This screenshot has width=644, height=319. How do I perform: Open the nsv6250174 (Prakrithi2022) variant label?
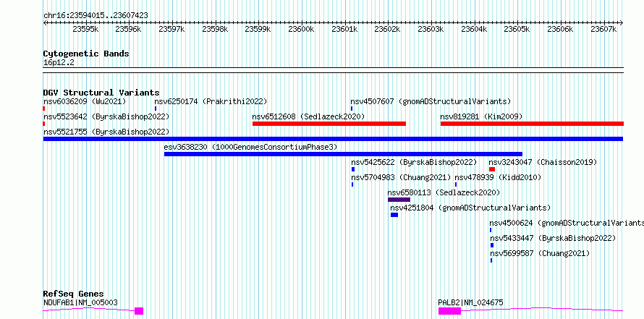click(211, 101)
